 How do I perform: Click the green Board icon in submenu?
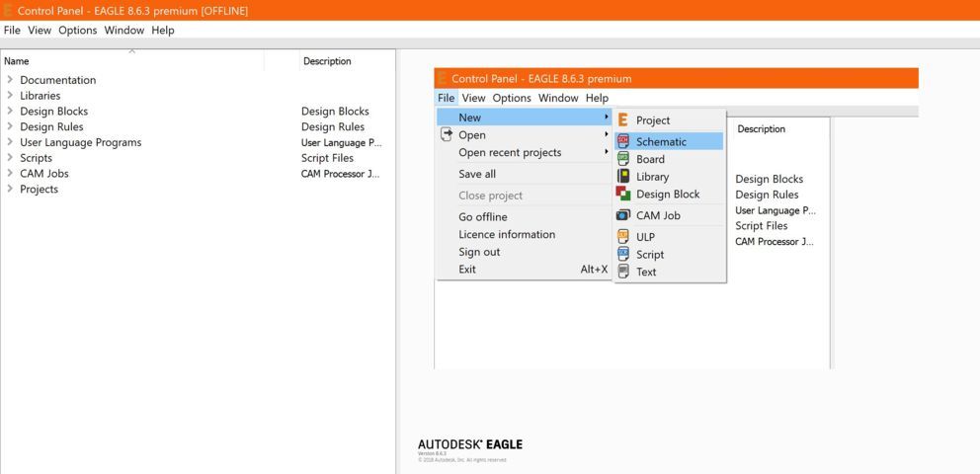pos(623,159)
